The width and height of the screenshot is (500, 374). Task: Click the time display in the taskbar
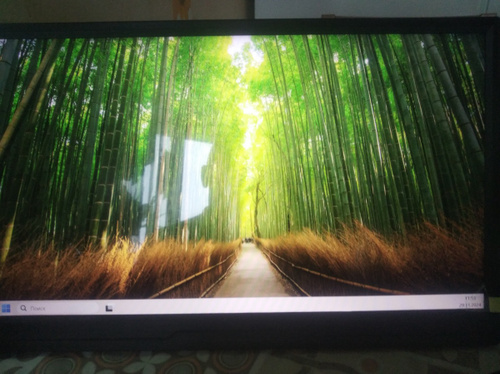[x=470, y=298]
